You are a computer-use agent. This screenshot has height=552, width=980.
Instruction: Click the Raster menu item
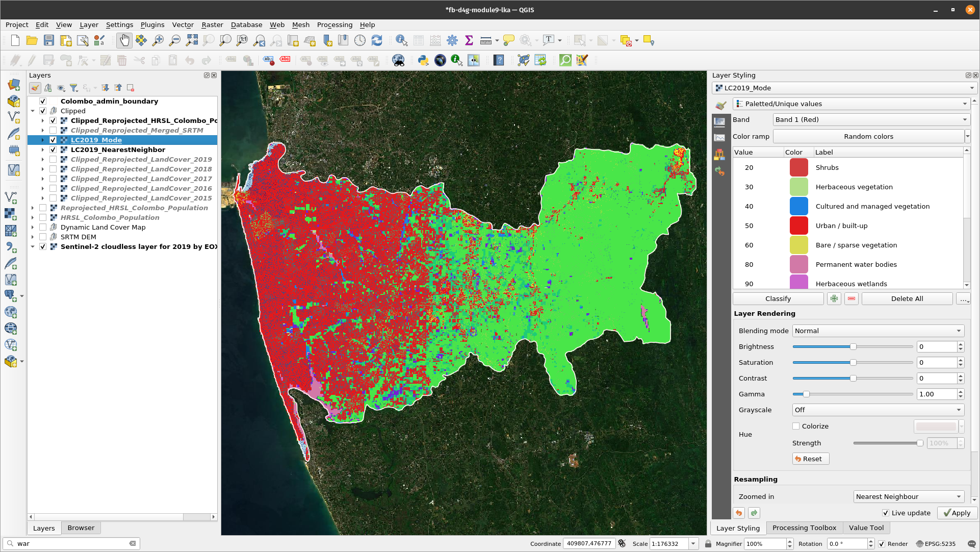211,24
